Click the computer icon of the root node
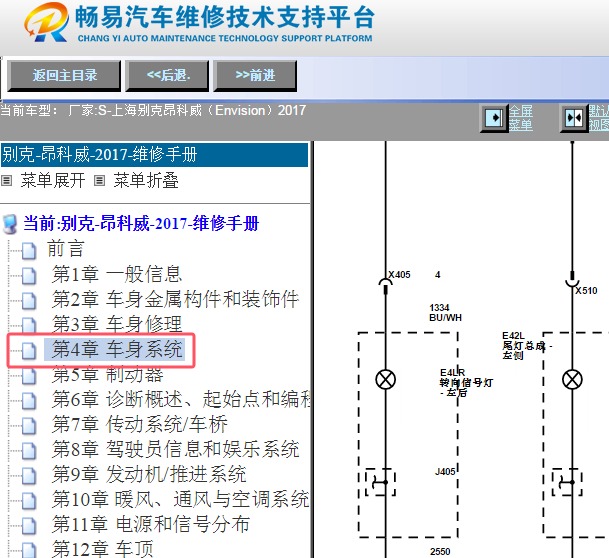 (10, 224)
